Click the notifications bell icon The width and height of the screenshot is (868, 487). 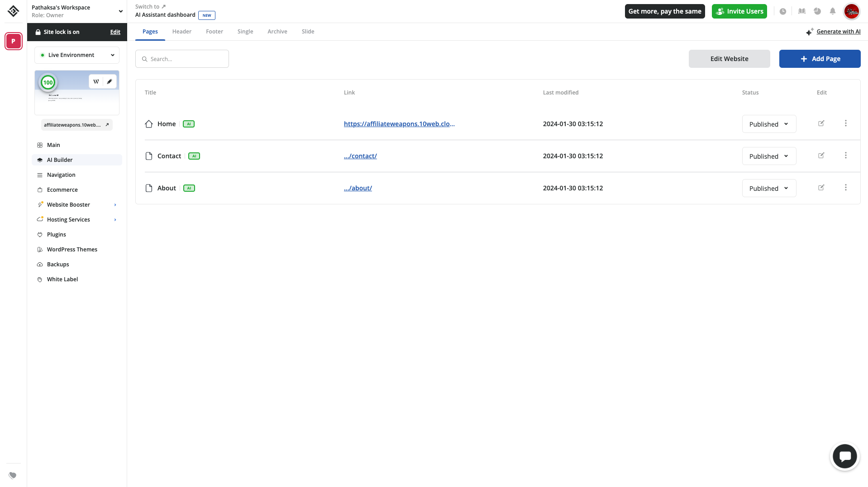(833, 11)
